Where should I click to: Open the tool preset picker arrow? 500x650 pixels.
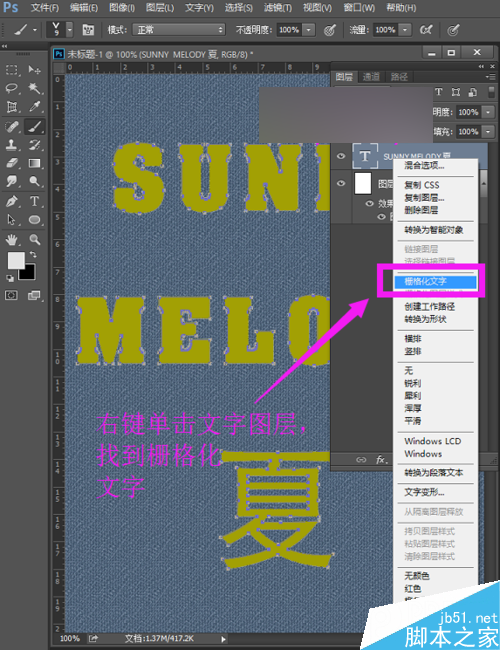click(34, 30)
